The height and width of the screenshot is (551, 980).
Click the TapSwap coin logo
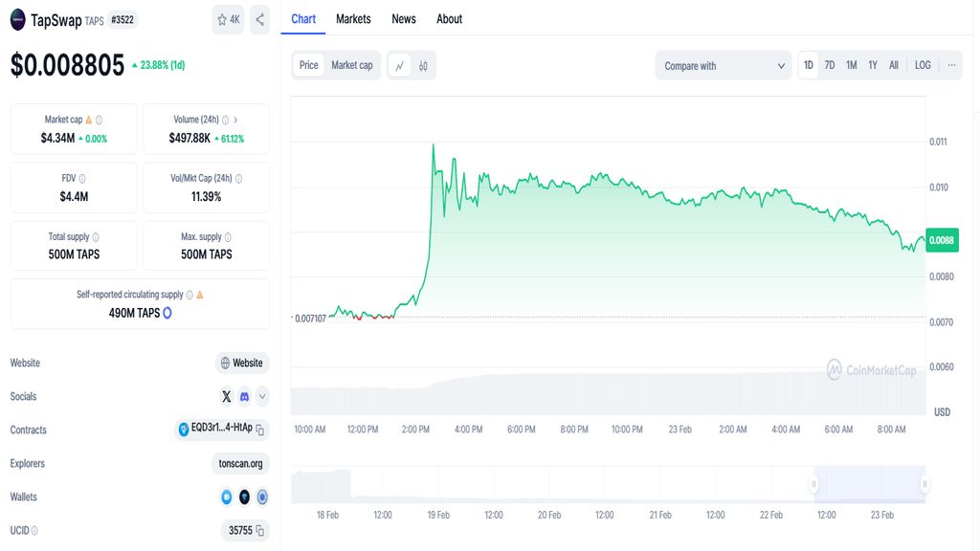tap(17, 19)
